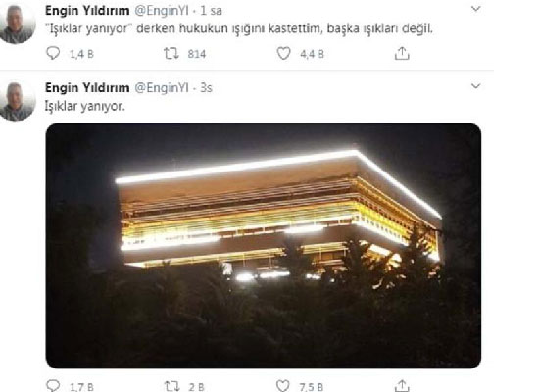
Task: Open Engin Yıldırım's name on the second tweet
Action: click(x=87, y=87)
